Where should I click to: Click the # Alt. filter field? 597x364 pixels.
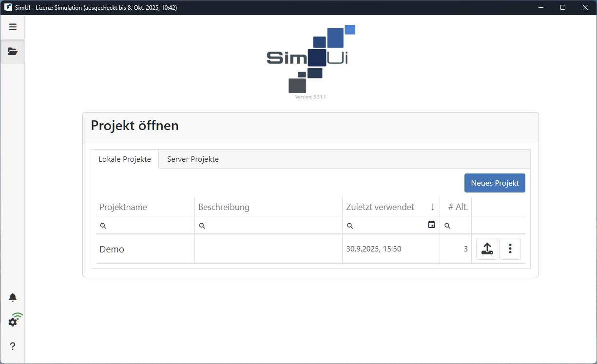point(459,226)
